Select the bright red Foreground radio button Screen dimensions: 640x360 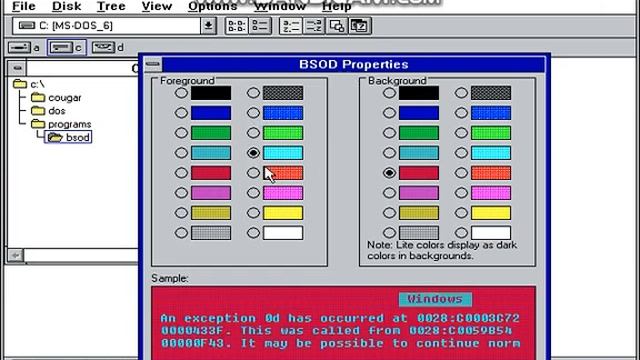pyautogui.click(x=253, y=173)
